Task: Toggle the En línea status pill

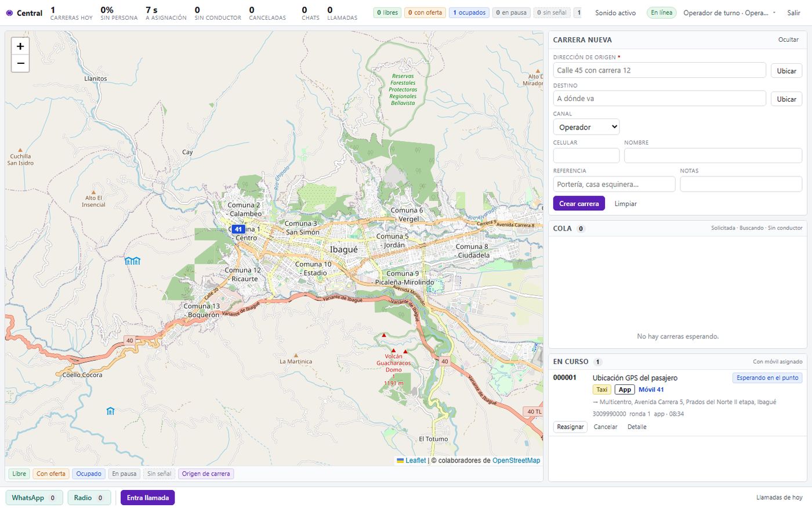Action: click(662, 13)
